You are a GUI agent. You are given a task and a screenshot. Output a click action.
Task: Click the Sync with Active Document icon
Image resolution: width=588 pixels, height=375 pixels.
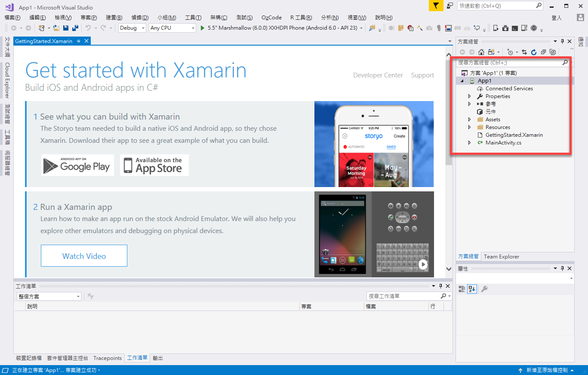(524, 52)
